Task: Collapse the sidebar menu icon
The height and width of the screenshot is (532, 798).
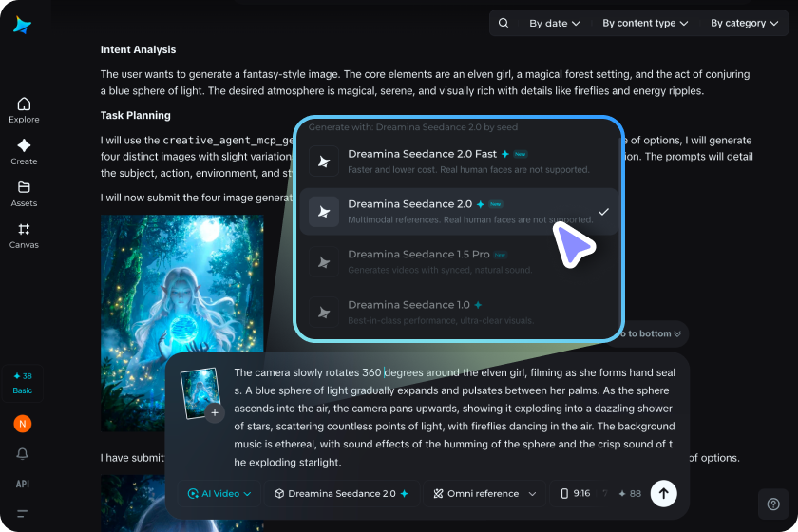Action: [x=23, y=514]
